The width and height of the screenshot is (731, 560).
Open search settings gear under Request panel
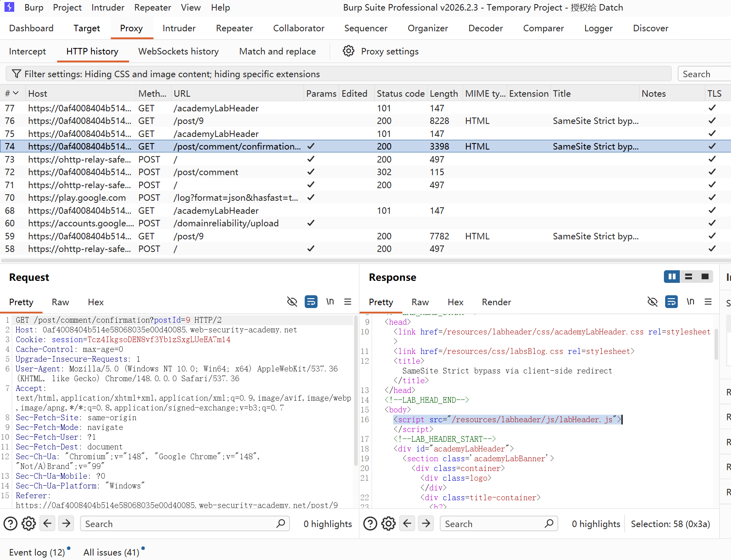tap(28, 523)
